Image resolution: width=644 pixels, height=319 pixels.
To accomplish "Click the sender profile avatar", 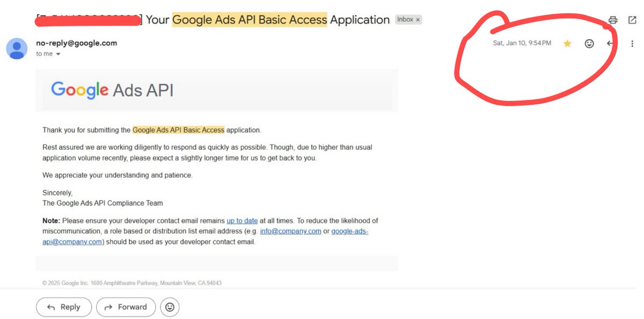I will coord(17,48).
